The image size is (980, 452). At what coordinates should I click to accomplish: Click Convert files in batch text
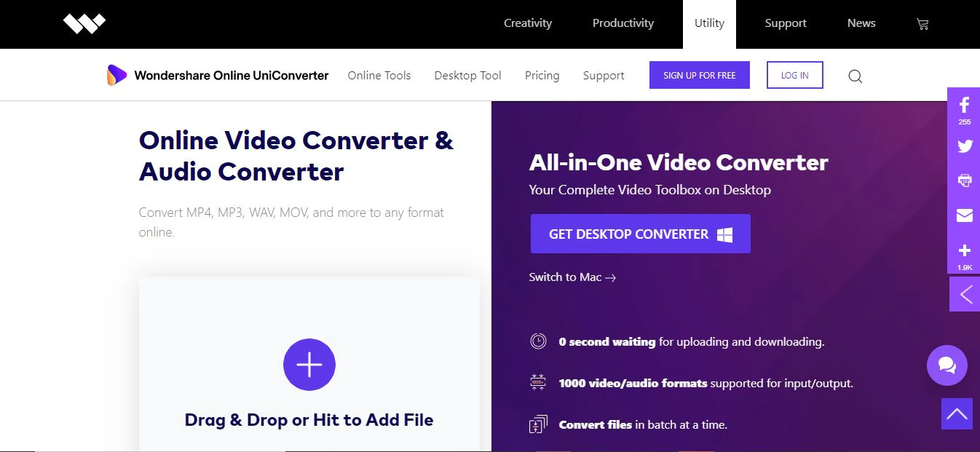(643, 424)
